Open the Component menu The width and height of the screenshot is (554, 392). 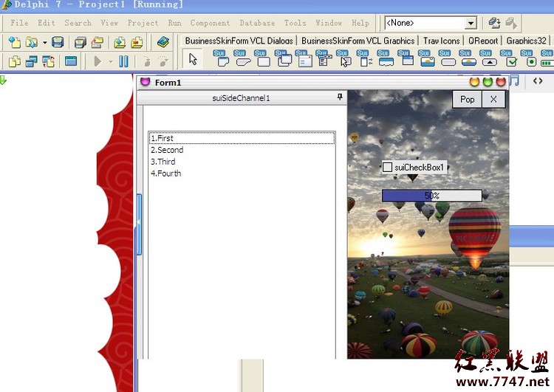click(211, 23)
